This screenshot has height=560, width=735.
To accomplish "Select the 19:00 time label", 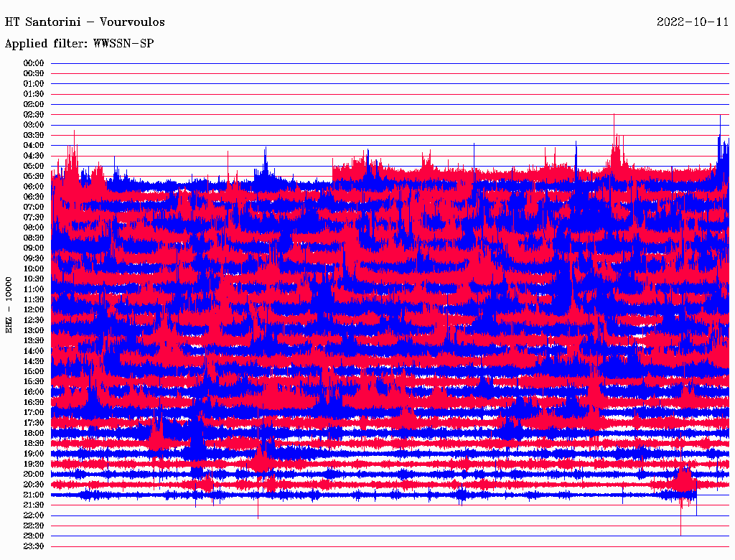I will tap(34, 454).
